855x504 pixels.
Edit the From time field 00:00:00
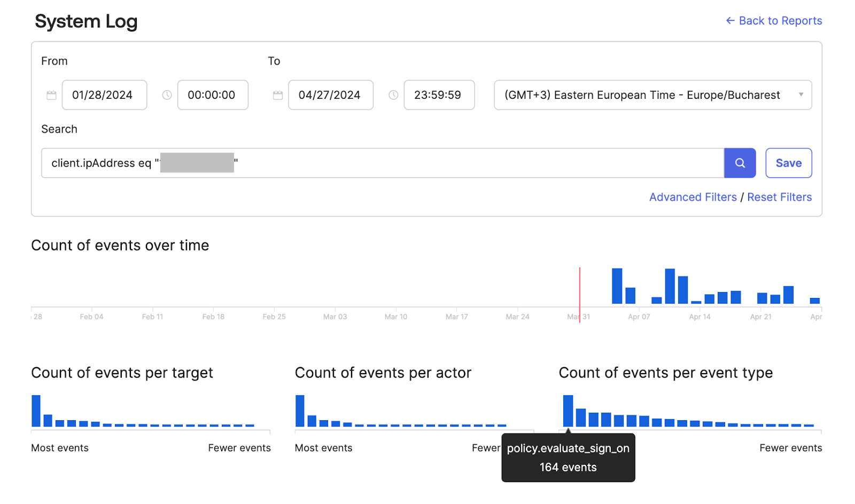pos(213,95)
